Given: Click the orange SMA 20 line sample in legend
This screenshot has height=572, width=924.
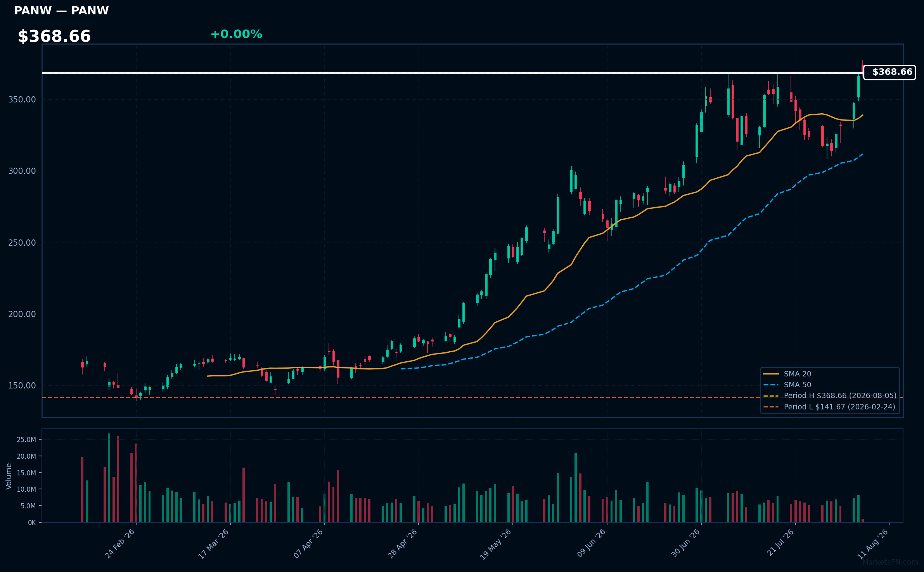Looking at the screenshot, I should point(771,374).
